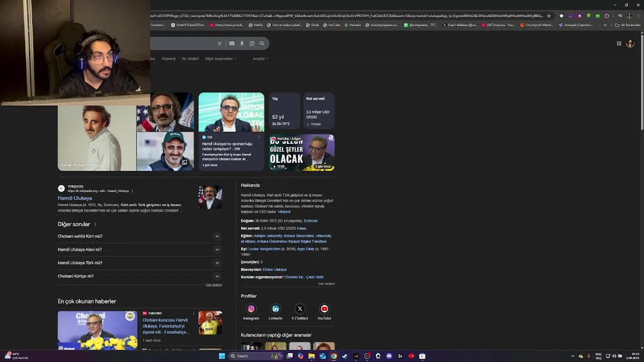The image size is (644, 362).
Task: Expand 'Chobani Kürtçe mi?' question
Action: [x=139, y=276]
